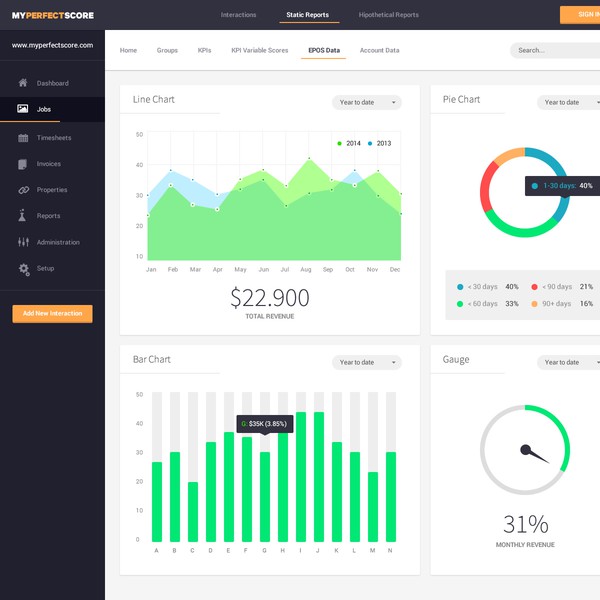Toggle the 2013 legend dot

370,143
